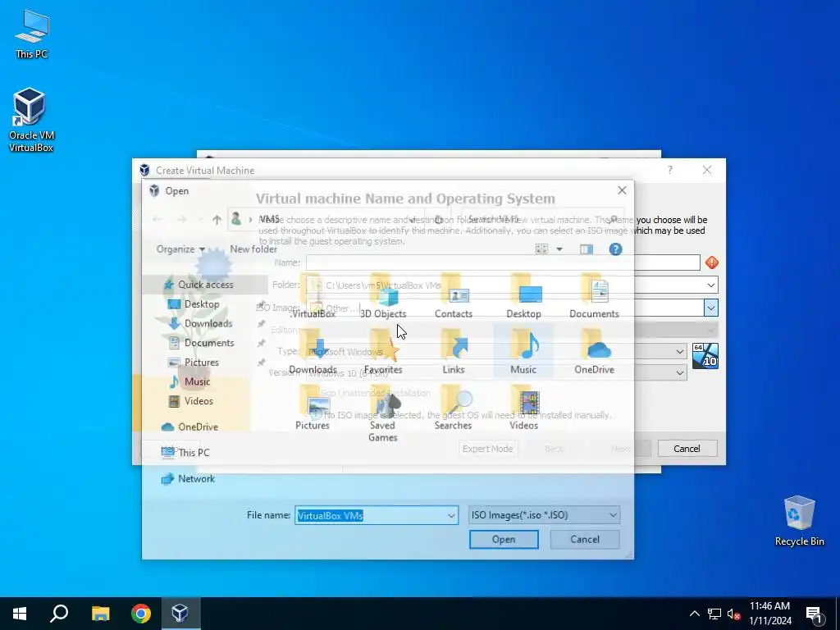Expand the Folder dropdown in Create Virtual Machine
Image resolution: width=840 pixels, height=630 pixels.
click(711, 285)
